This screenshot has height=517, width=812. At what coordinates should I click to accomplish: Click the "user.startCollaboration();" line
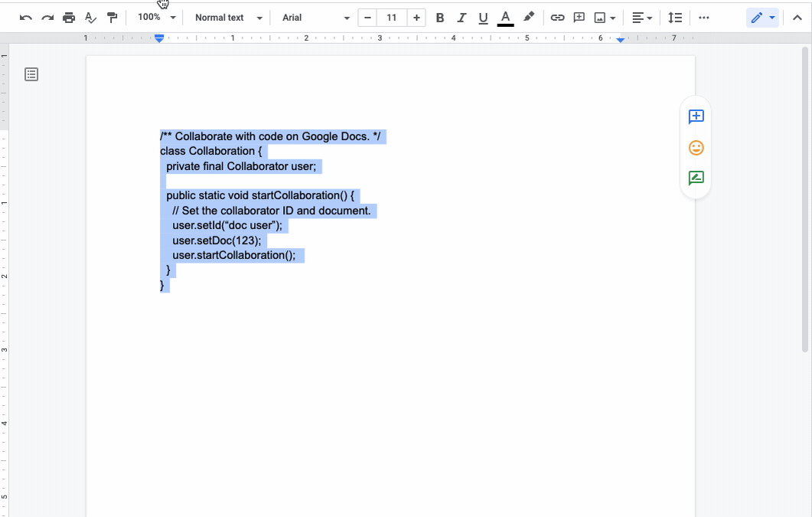(x=233, y=255)
